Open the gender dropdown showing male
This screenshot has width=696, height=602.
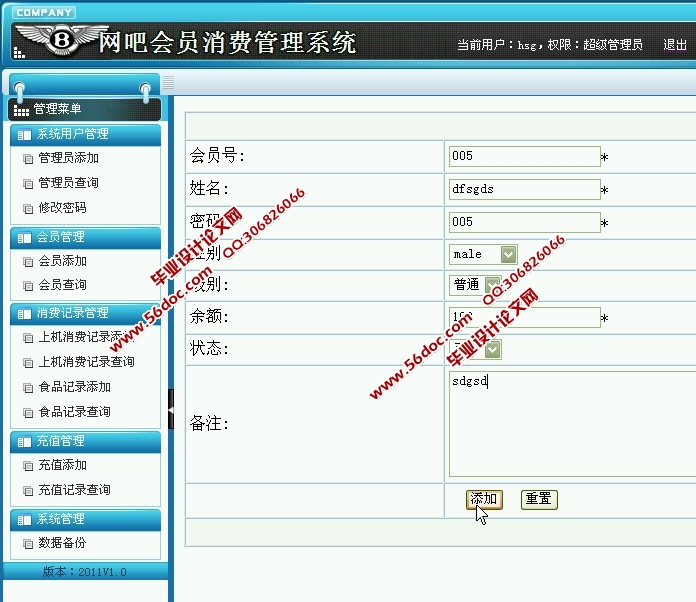pos(483,254)
